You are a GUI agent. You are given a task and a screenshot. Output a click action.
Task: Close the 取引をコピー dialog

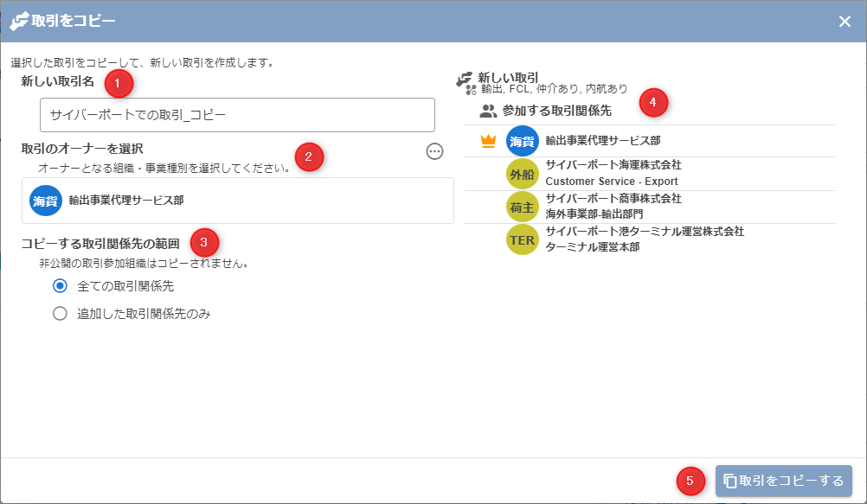845,22
